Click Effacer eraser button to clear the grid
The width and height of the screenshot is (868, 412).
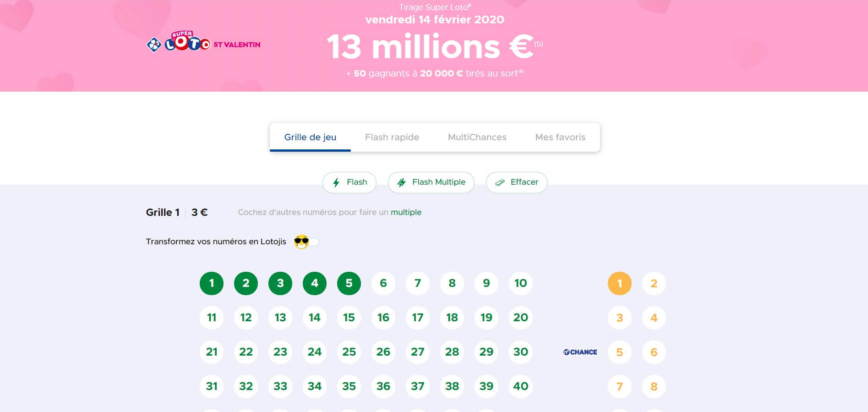(x=516, y=182)
